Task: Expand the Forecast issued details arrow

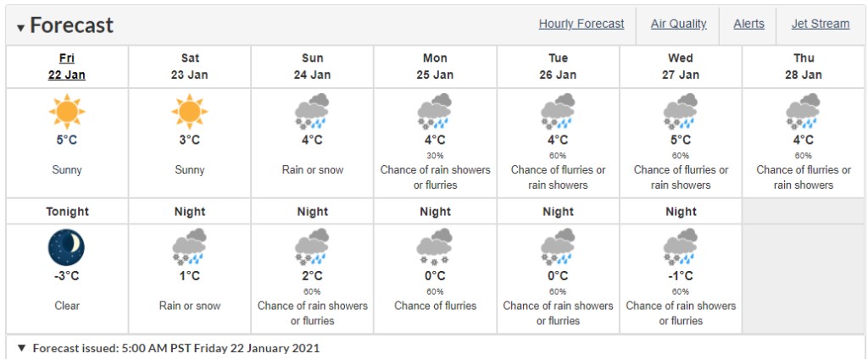Action: 21,348
